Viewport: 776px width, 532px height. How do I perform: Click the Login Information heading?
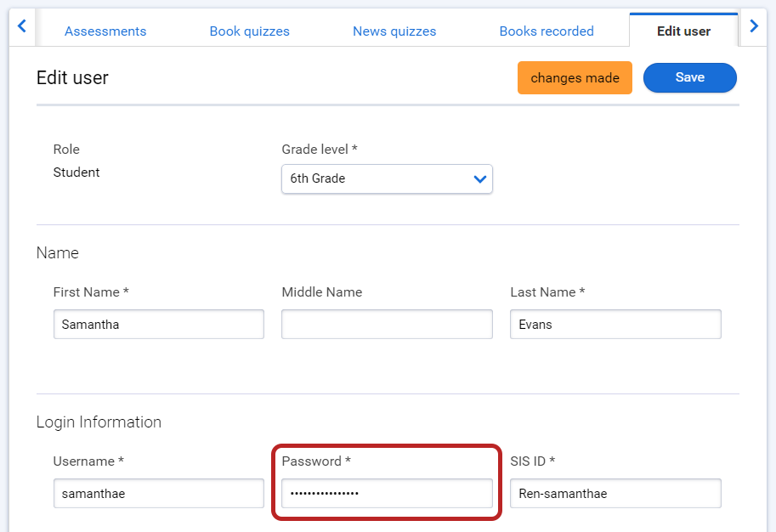click(x=99, y=422)
